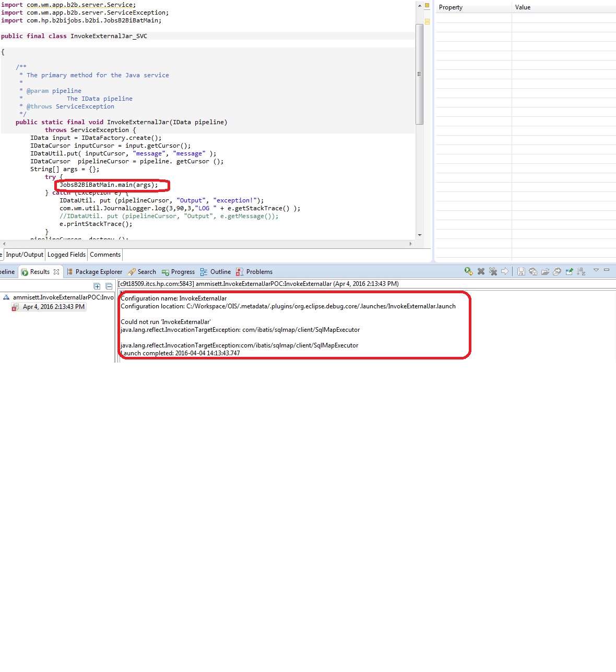Save the pipeline to a new file

tap(532, 271)
